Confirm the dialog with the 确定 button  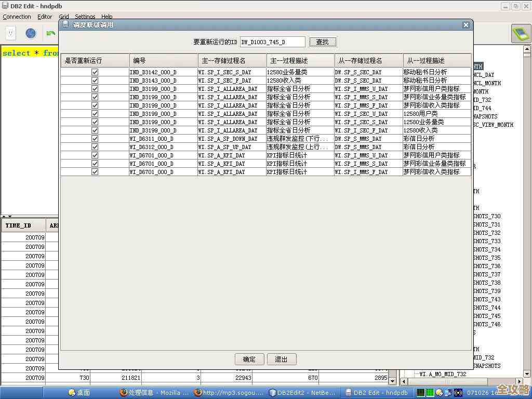249,359
